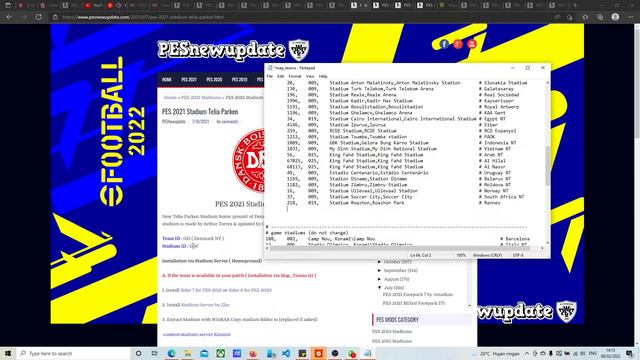640x360 pixels.
Task: Open the Windows Start menu
Action: tap(8, 353)
